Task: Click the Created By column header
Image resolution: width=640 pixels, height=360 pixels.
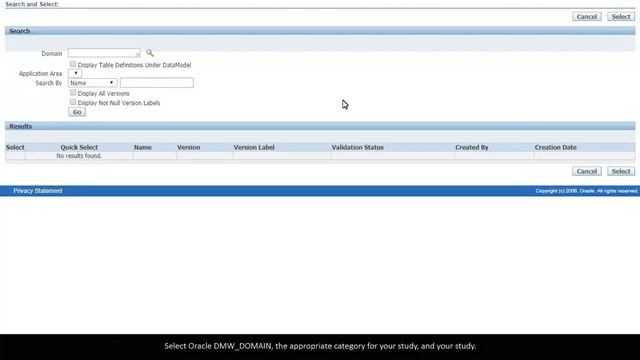Action: point(472,147)
